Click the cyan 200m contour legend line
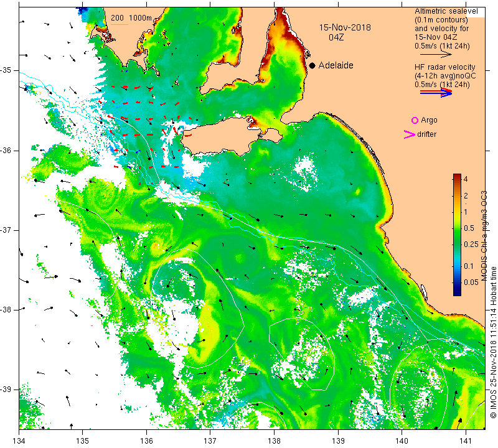Image resolution: width=498 pixels, height=448 pixels. [x=120, y=24]
